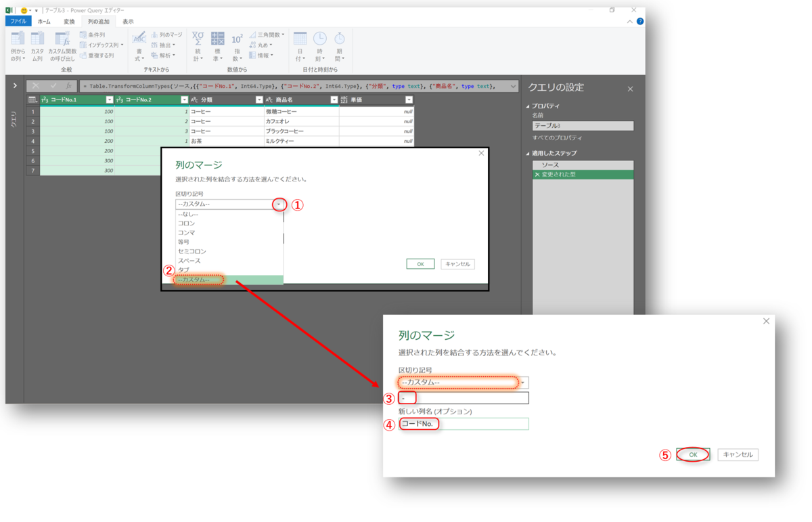Screen dimensions: 812x522
Task: Open the 単価 column filter dropdown
Action: (409, 100)
